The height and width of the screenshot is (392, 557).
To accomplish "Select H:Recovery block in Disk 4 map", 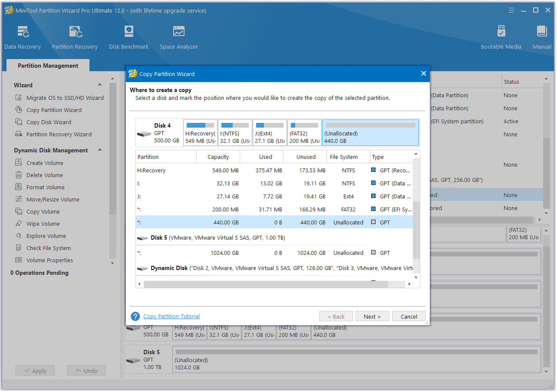I will tap(200, 133).
